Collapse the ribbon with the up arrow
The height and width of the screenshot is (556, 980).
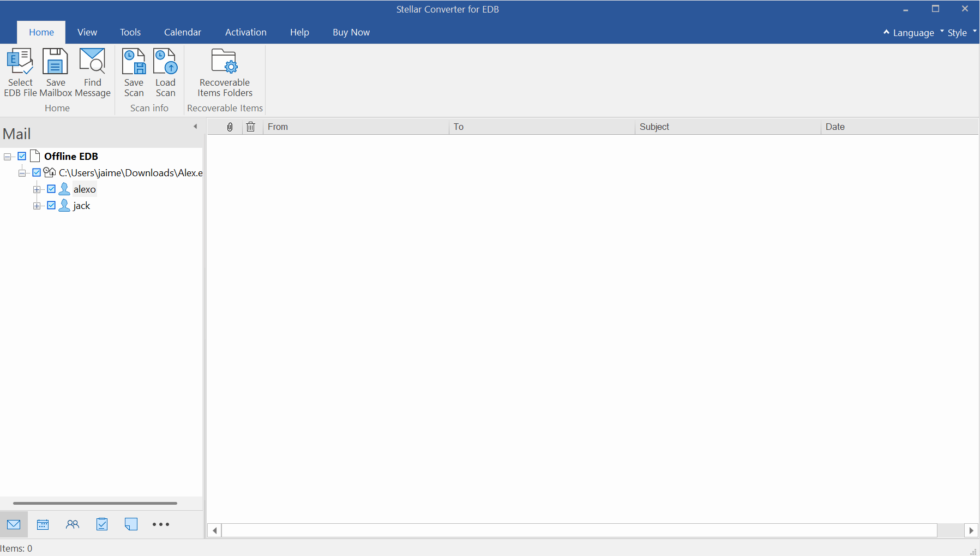click(x=886, y=32)
